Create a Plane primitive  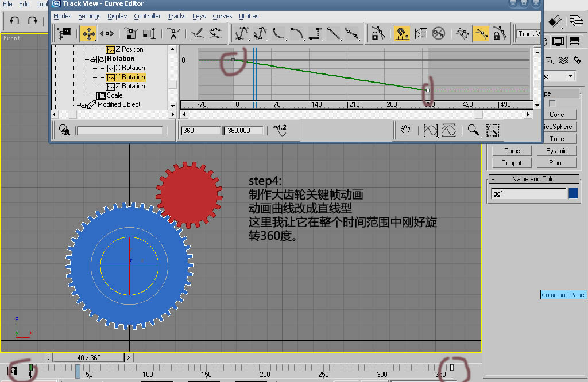pos(556,163)
